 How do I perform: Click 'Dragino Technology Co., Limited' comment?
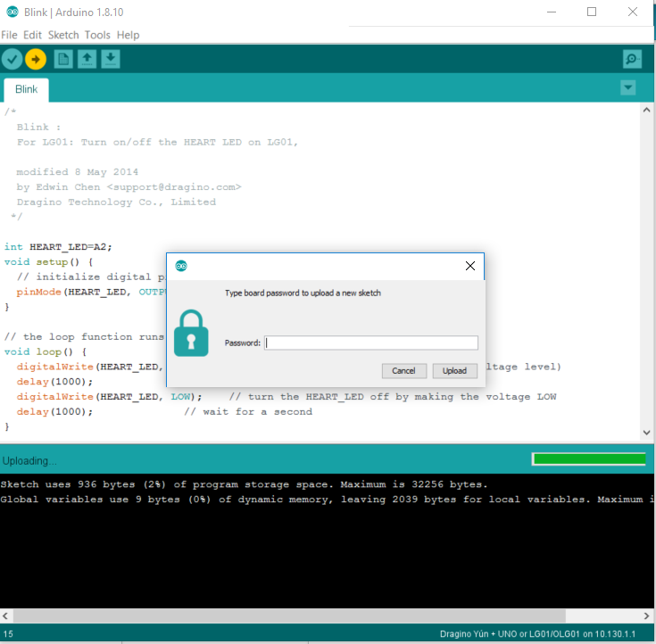coord(116,202)
